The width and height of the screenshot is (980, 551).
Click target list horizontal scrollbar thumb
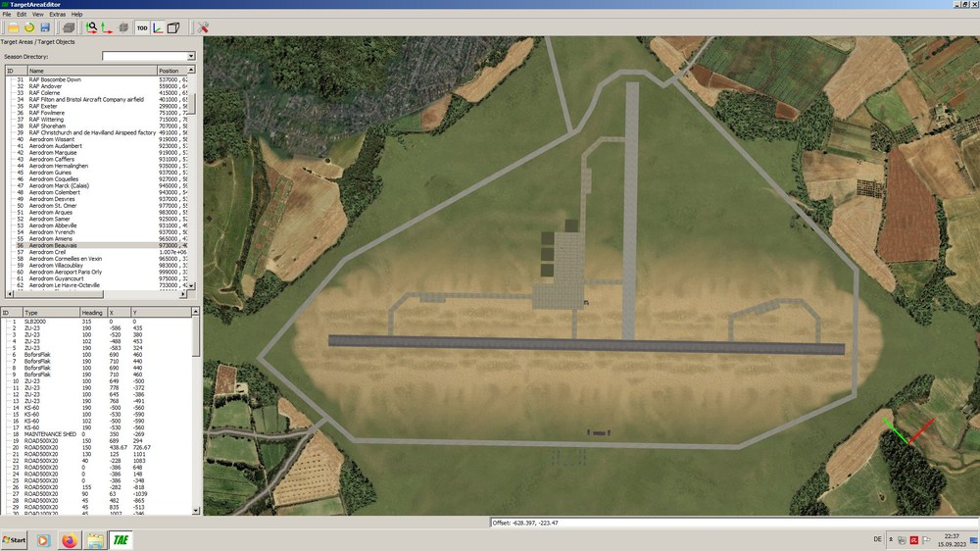click(x=58, y=294)
